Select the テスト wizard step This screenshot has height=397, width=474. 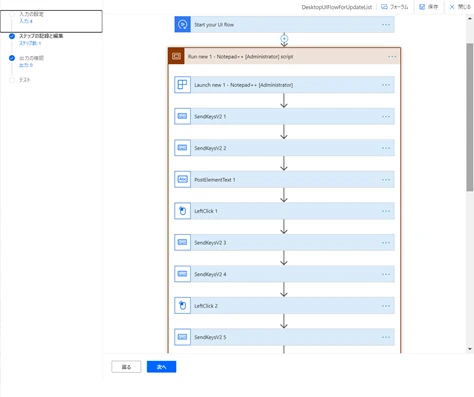[25, 80]
